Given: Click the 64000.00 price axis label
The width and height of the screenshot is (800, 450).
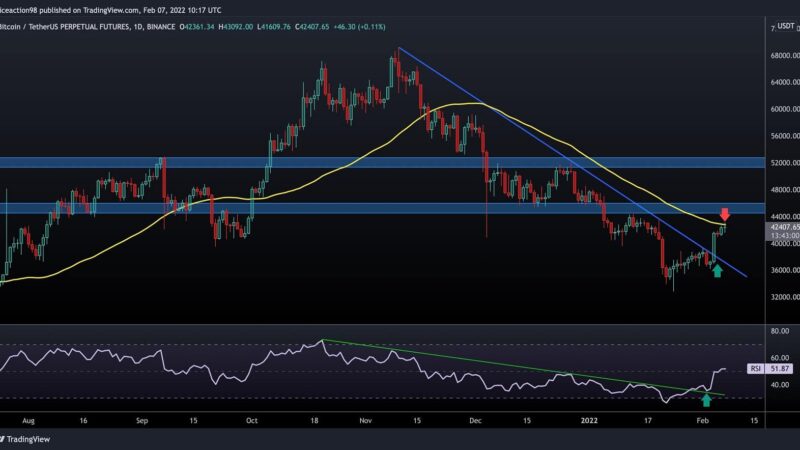Looking at the screenshot, I should (785, 82).
